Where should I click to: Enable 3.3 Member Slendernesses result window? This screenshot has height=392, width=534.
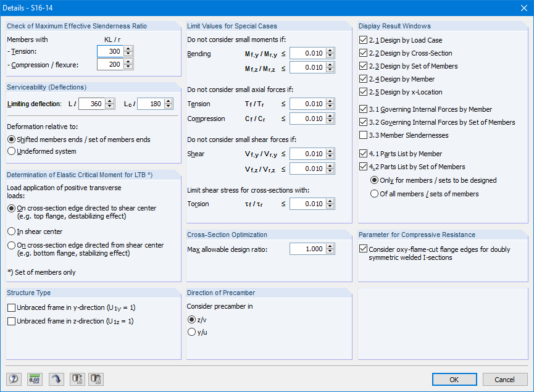362,135
